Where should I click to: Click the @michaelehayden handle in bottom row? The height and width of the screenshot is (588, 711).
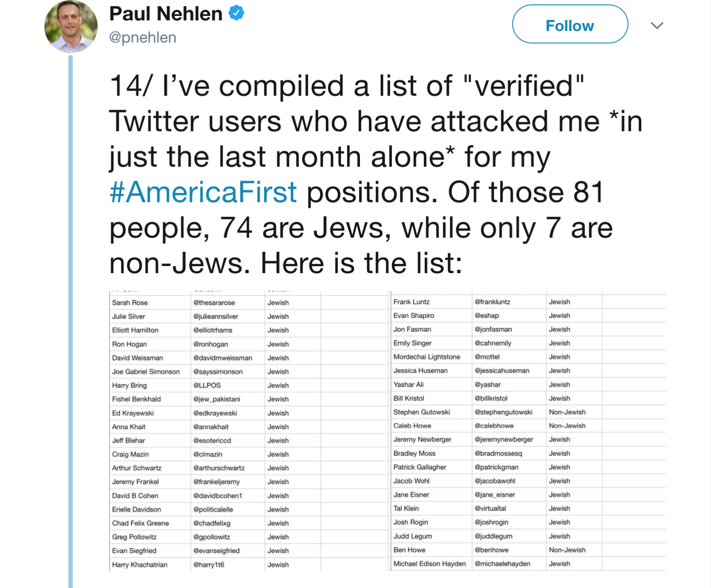pyautogui.click(x=502, y=564)
